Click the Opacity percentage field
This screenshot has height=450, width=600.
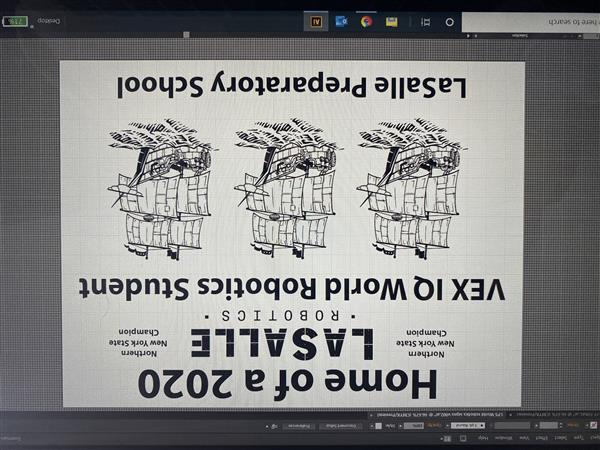tap(414, 426)
